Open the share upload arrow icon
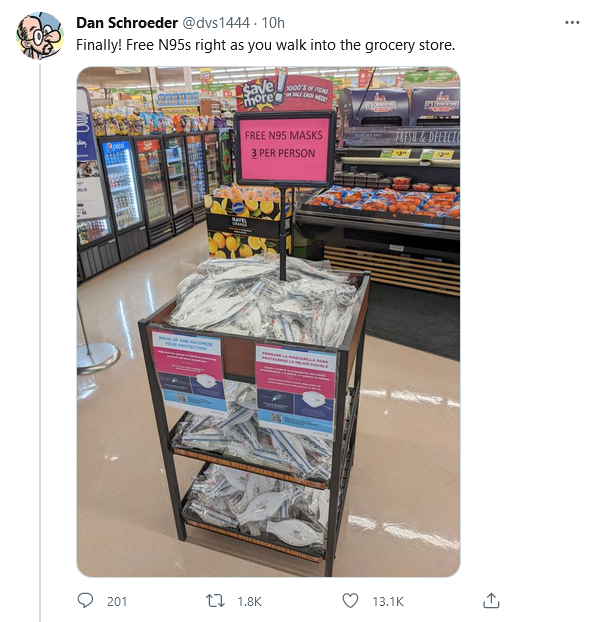The height and width of the screenshot is (622, 598). coord(491,601)
